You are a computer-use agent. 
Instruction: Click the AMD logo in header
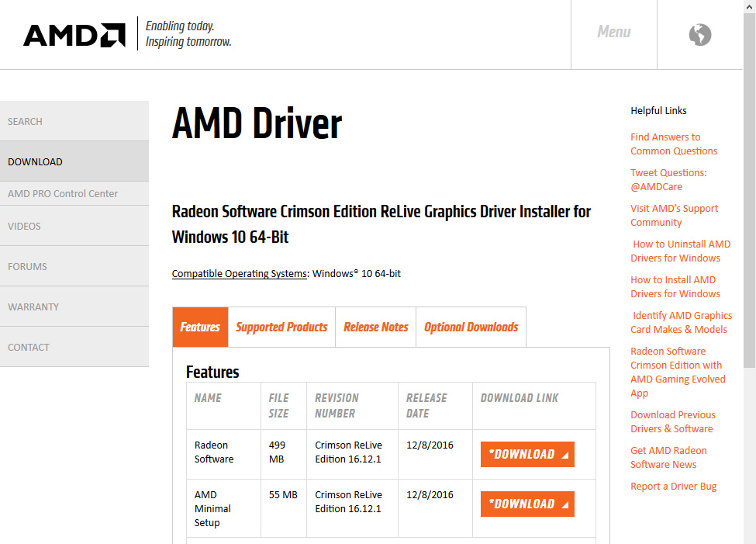click(74, 35)
